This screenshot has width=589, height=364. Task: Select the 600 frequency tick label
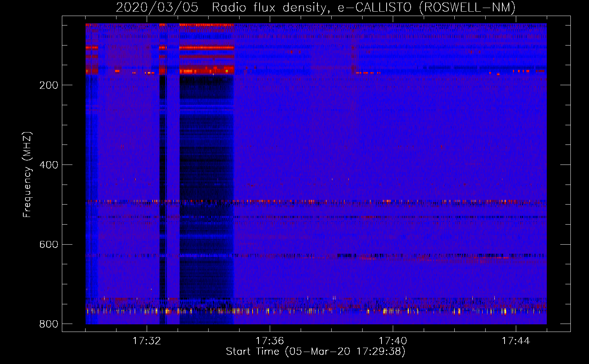49,244
